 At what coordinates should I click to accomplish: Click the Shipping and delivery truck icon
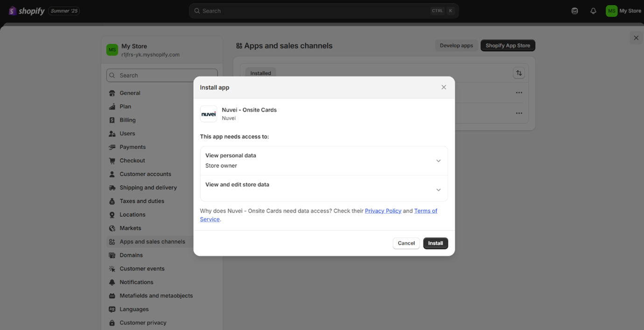[x=112, y=188]
